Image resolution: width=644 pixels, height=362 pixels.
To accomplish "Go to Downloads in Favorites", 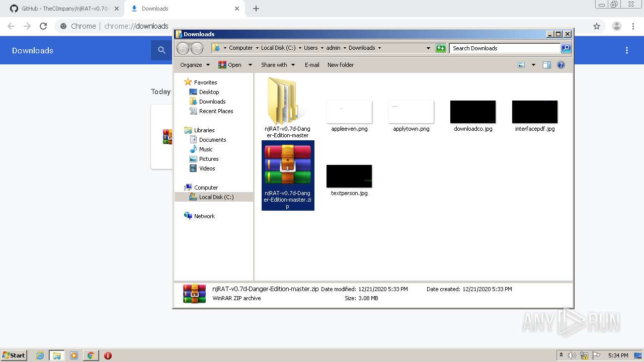I will [207, 102].
